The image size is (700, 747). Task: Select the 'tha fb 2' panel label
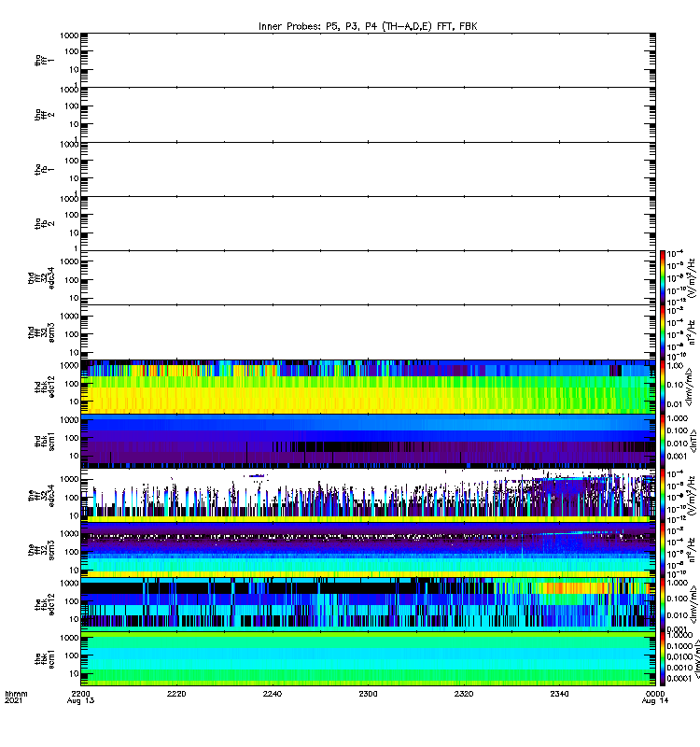pyautogui.click(x=44, y=223)
